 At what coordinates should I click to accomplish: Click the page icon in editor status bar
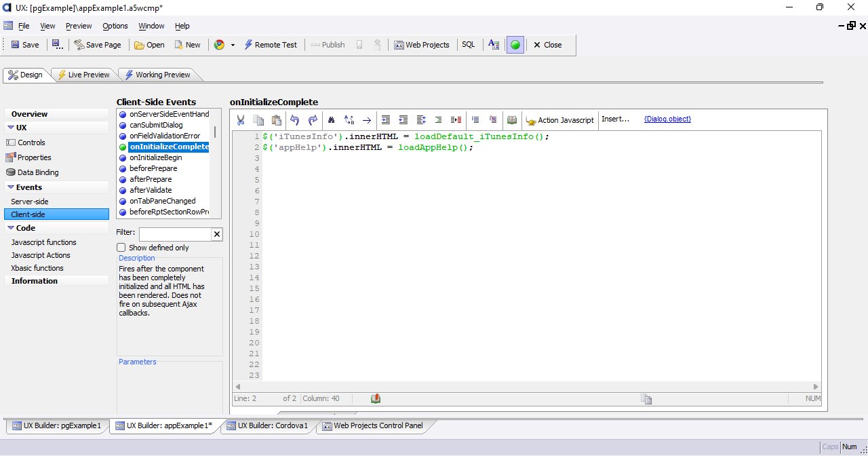point(647,399)
